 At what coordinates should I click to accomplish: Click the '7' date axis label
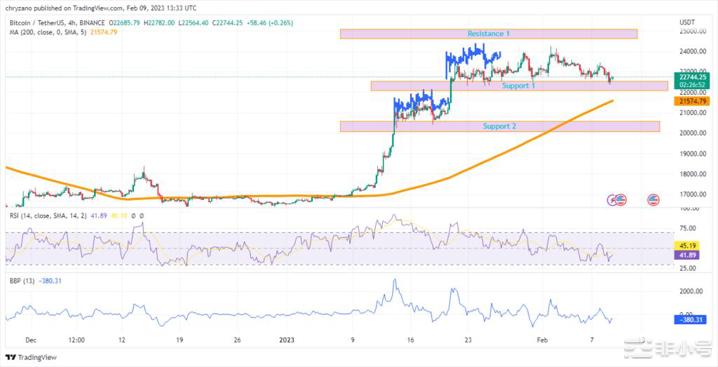pyautogui.click(x=592, y=340)
